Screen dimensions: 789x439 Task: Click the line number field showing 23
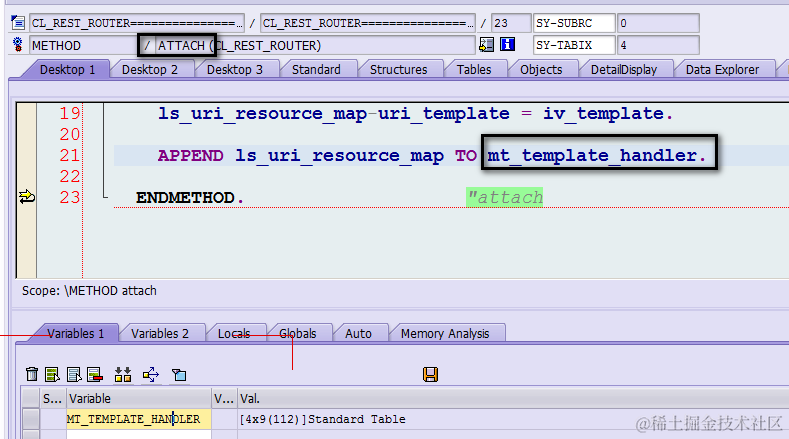[x=511, y=23]
